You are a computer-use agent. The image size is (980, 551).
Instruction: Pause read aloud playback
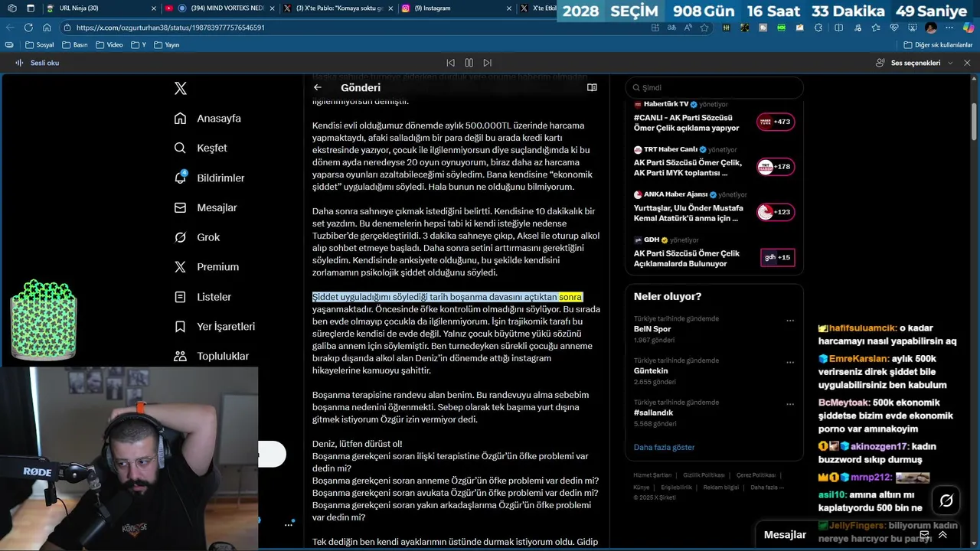pos(469,63)
